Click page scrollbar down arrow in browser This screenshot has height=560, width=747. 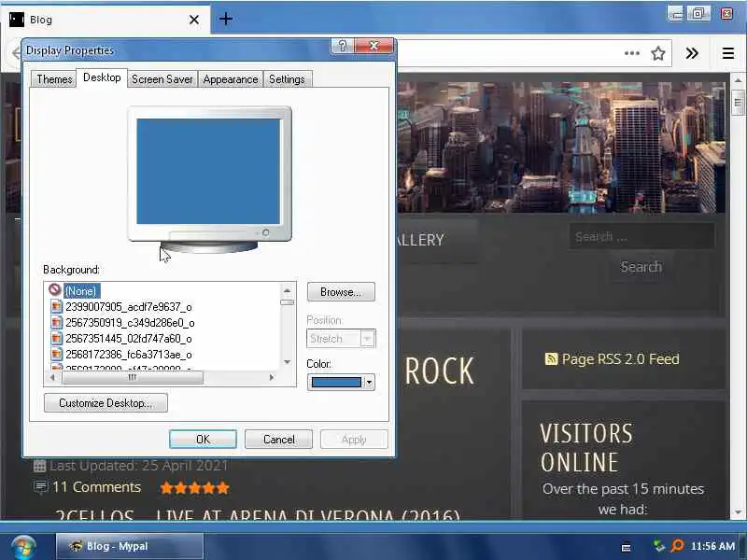click(x=738, y=512)
